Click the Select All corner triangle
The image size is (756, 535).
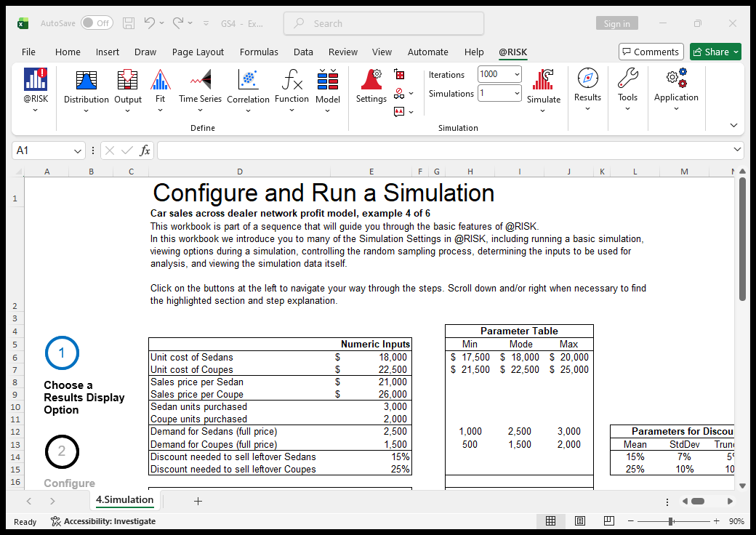(18, 172)
